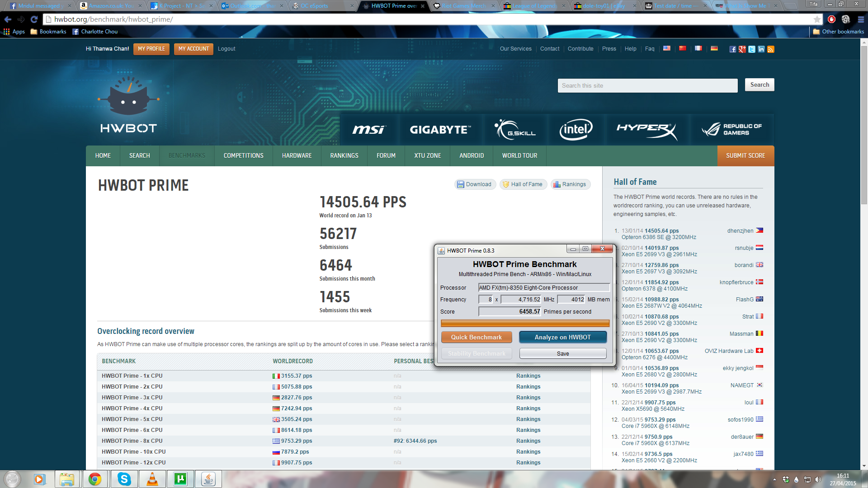Click Save in the HWBOT Prime window
The image size is (868, 488).
pyautogui.click(x=563, y=353)
